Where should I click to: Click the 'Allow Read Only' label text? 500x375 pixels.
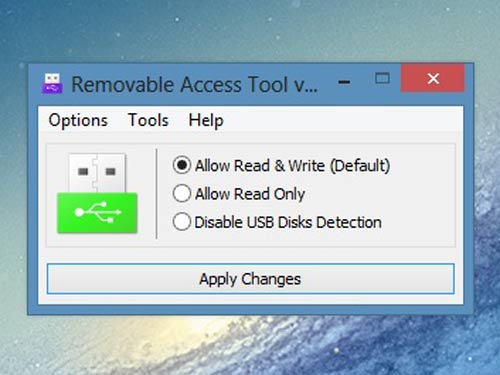(250, 194)
